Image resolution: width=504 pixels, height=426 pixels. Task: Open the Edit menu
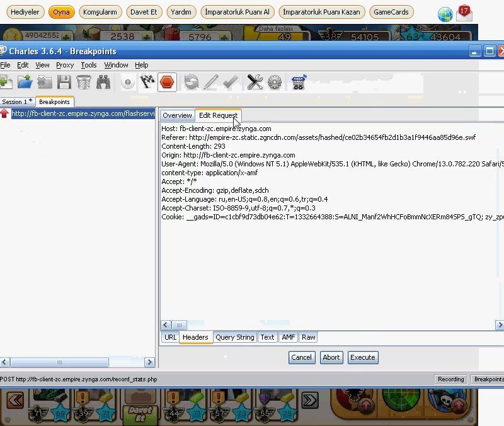[x=23, y=65]
